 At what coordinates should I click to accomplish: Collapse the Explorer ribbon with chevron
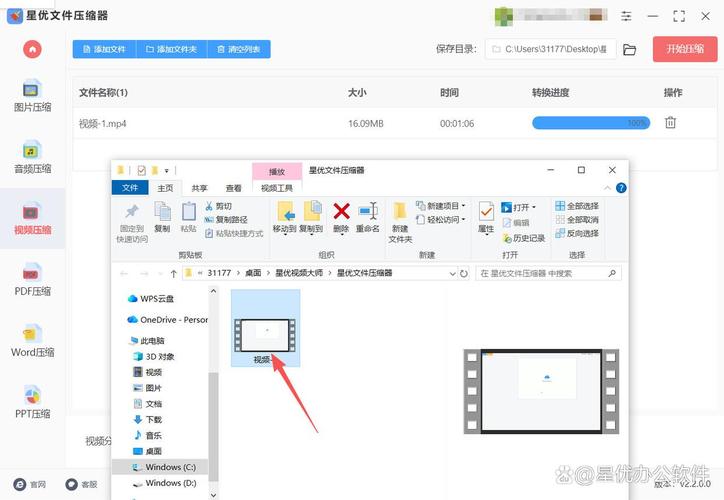[x=607, y=188]
